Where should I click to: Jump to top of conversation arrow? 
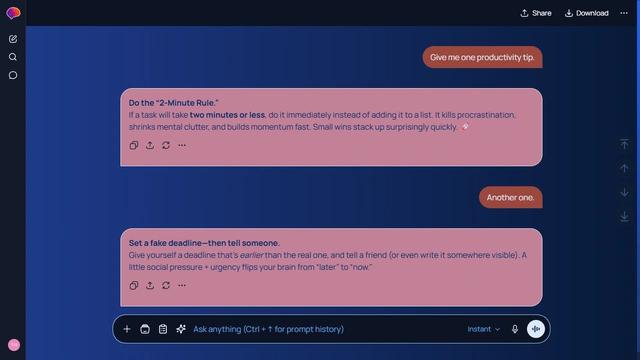click(x=624, y=144)
